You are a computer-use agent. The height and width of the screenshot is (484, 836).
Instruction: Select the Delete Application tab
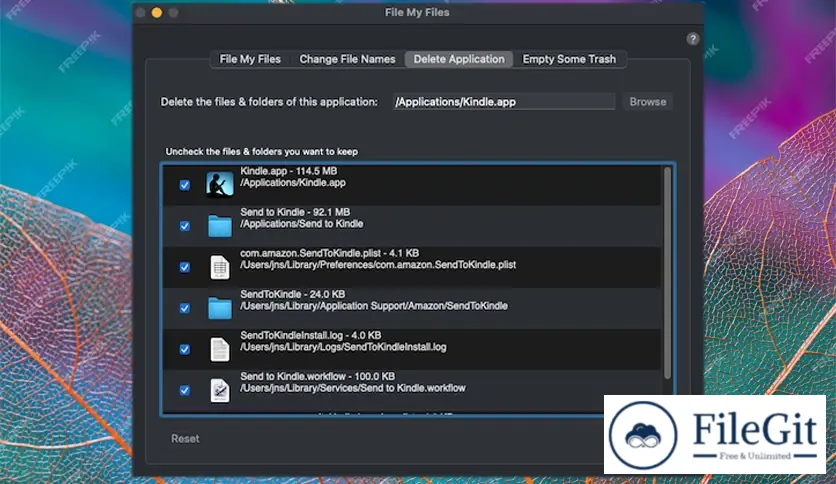point(459,59)
